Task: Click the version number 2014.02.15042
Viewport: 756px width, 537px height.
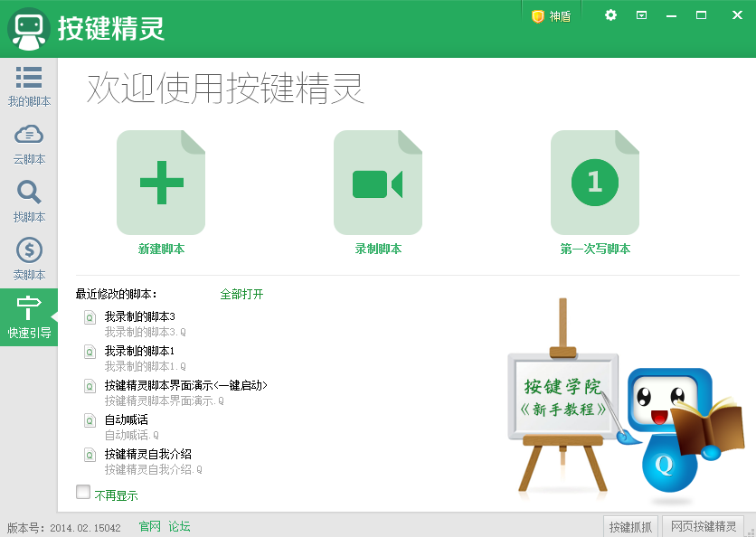Action: tap(85, 528)
